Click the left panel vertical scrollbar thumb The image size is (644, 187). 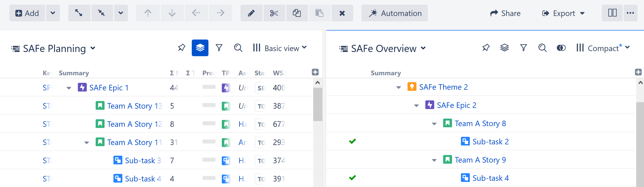point(317,104)
